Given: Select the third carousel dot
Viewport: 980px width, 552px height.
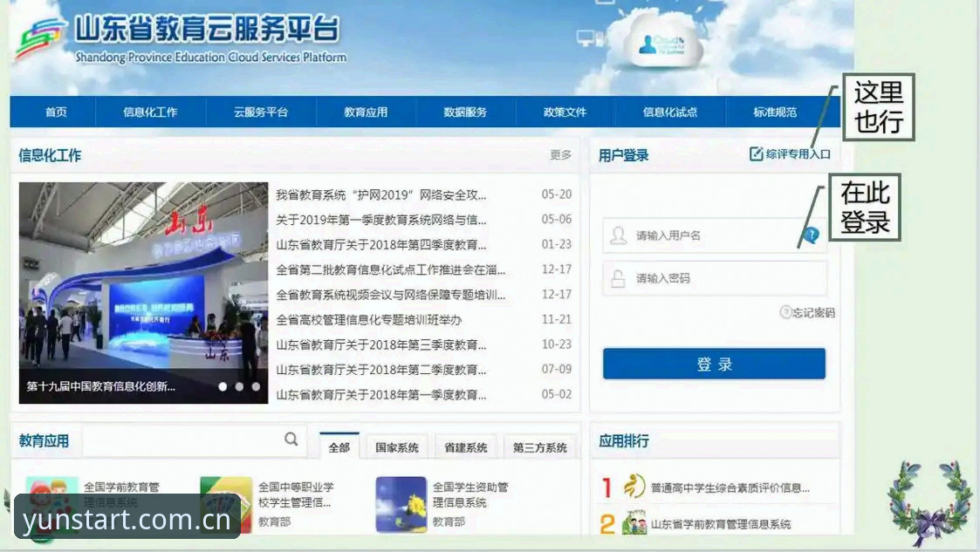Looking at the screenshot, I should [x=256, y=386].
